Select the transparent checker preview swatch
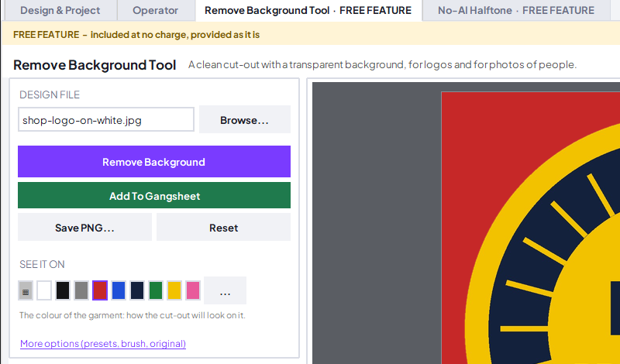Image resolution: width=620 pixels, height=364 pixels. coord(26,291)
